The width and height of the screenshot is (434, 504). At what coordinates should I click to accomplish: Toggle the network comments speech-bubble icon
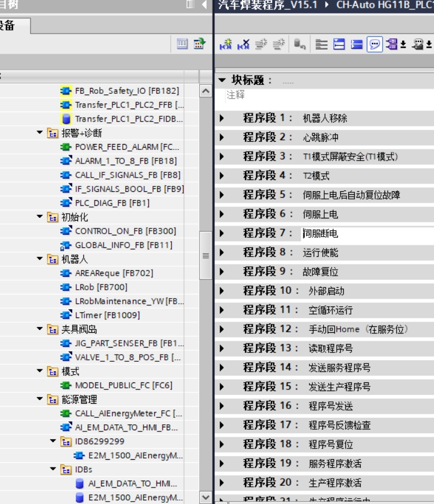374,44
